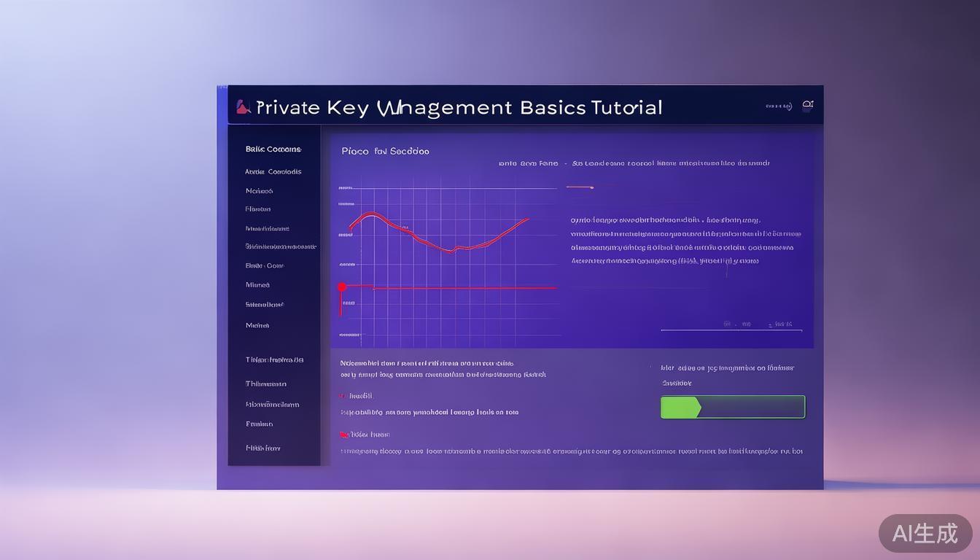Image resolution: width=980 pixels, height=560 pixels.
Task: Open the second sidebar entry
Action: 273,172
